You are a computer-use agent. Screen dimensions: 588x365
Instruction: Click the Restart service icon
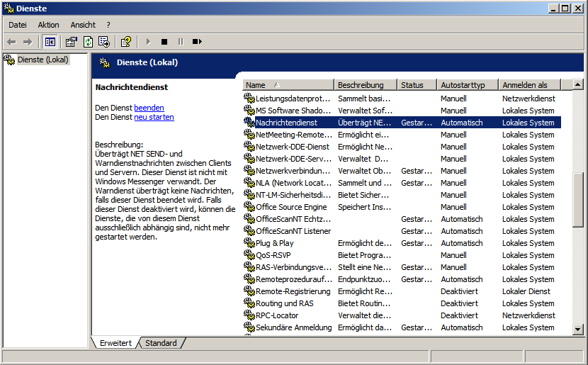point(197,42)
